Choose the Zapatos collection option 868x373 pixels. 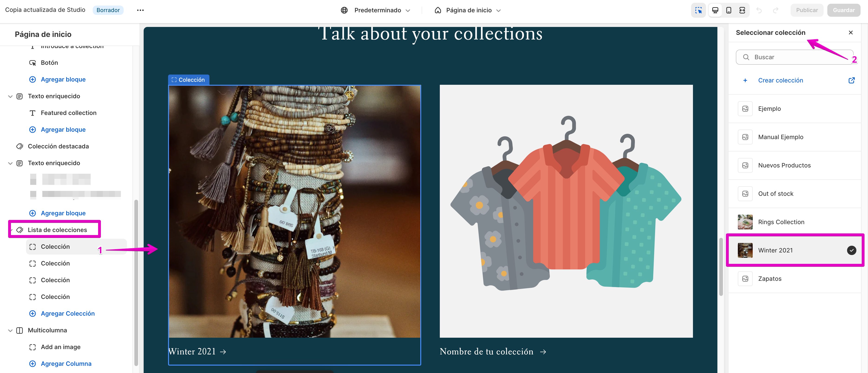[x=795, y=278]
